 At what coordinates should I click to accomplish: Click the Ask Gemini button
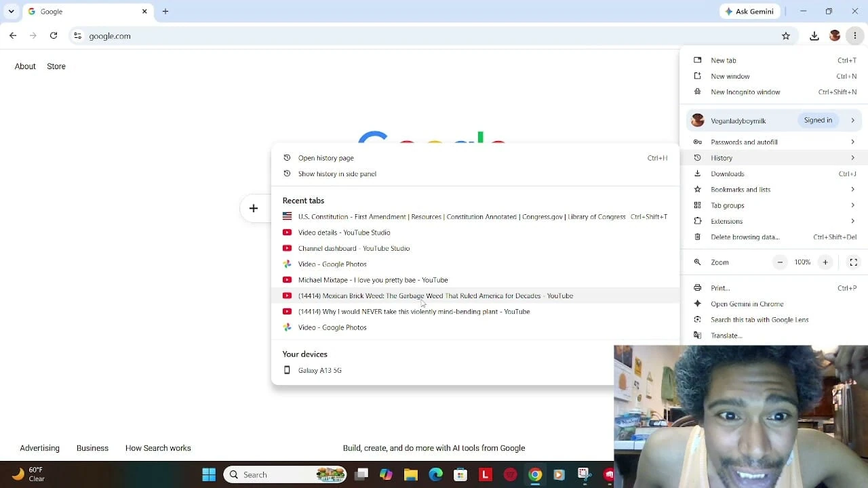[750, 12]
